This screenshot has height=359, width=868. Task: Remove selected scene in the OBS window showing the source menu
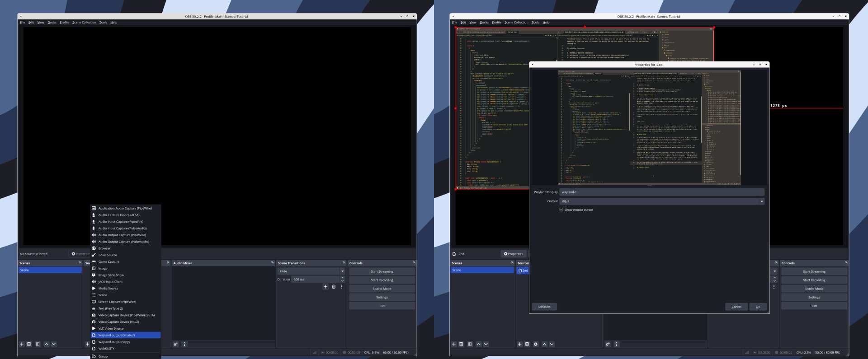click(29, 344)
